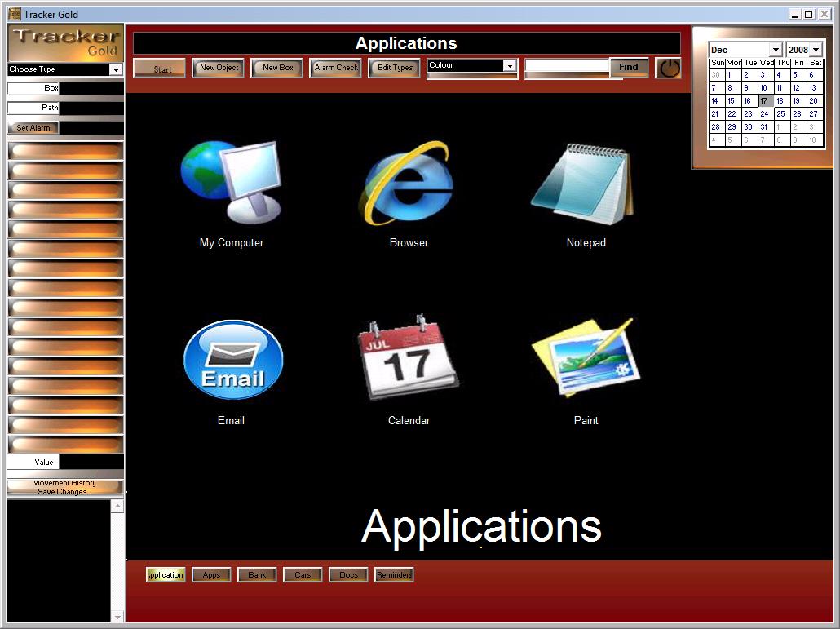Screen dimensions: 840x629
Task: Open the Calendar application icon
Action: pyautogui.click(x=409, y=358)
